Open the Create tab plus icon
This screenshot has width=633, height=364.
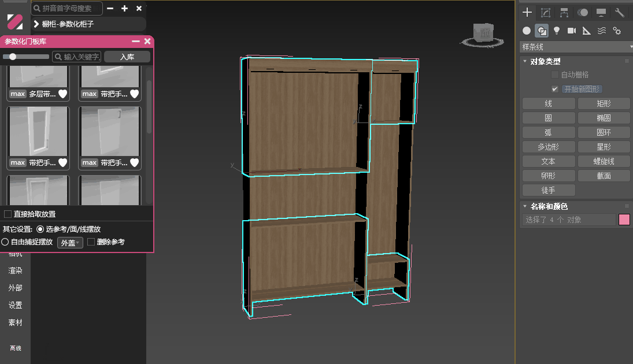(x=527, y=13)
